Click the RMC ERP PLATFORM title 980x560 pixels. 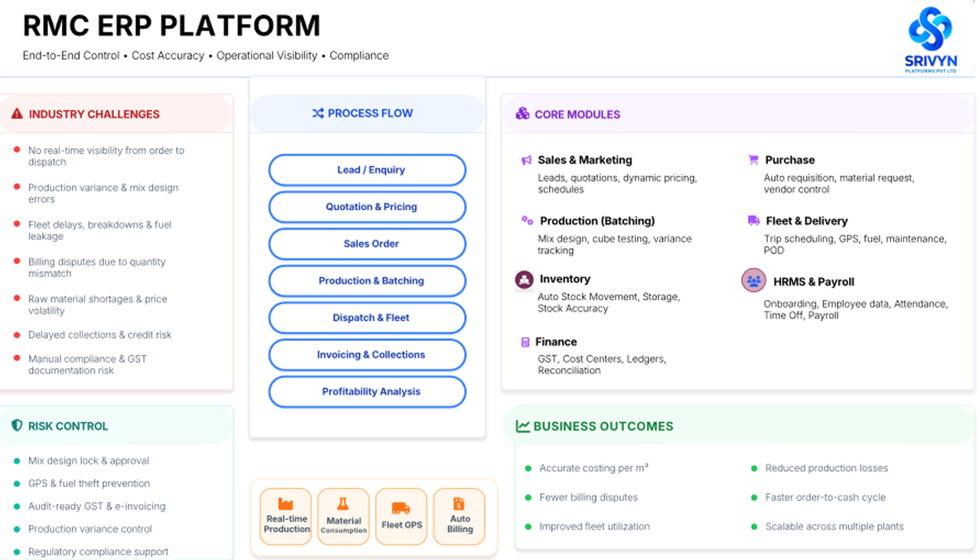pos(171,26)
